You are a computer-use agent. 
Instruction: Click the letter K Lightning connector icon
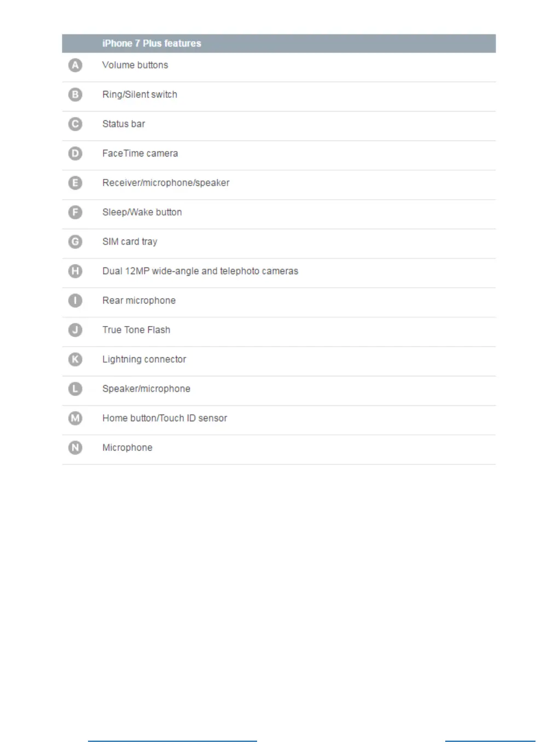point(75,359)
